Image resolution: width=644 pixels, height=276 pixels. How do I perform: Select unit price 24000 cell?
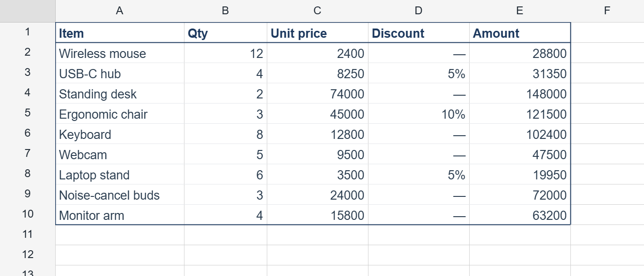coord(317,195)
